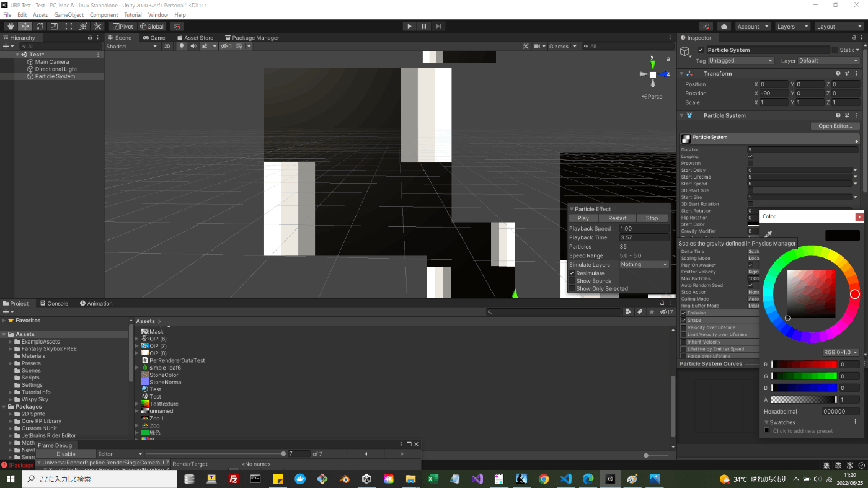Viewport: 868px width, 488px height.
Task: Open the Layout dropdown
Action: click(838, 26)
